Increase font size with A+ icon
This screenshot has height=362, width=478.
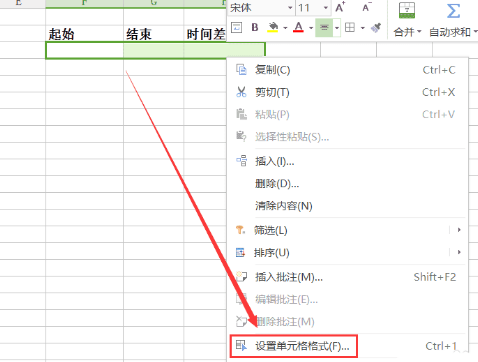pos(340,7)
